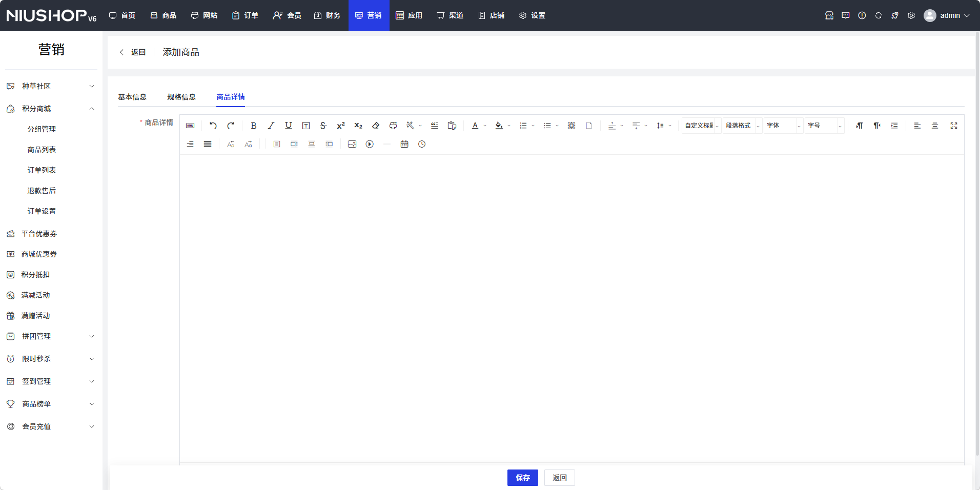This screenshot has height=490, width=980.
Task: Open the font color picker icon
Action: coord(475,126)
